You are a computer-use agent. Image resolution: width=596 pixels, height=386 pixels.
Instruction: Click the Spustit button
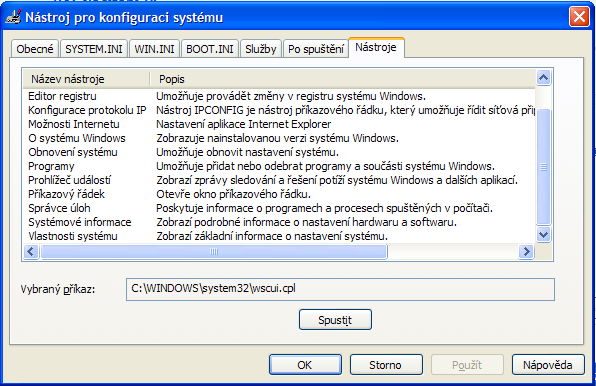335,320
